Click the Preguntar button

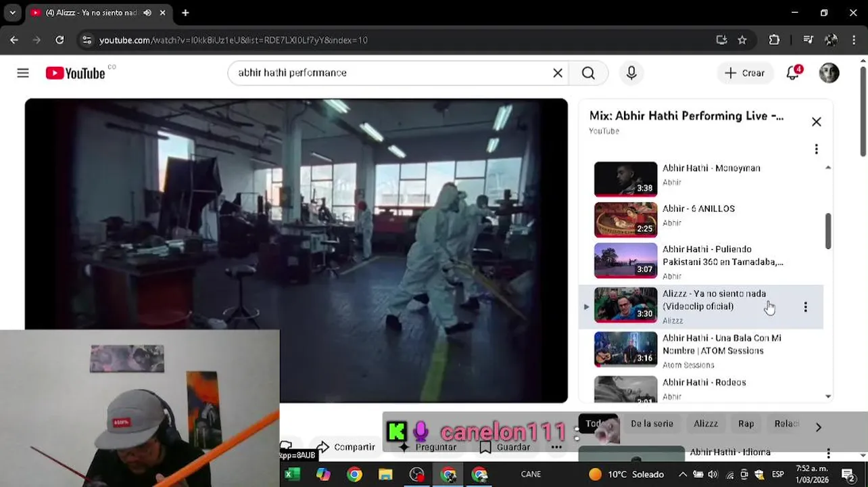click(x=427, y=447)
